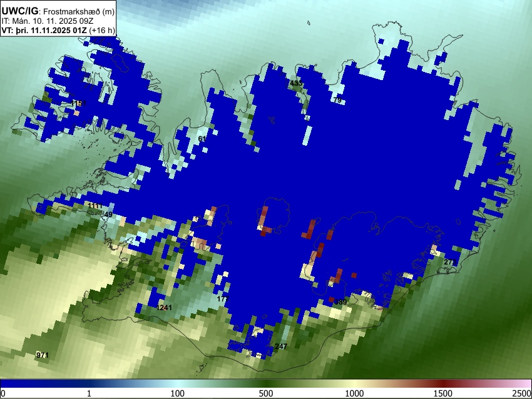Viewport: 532px width, 399px height.
Task: Click the color scale label '100'
Action: [178, 393]
